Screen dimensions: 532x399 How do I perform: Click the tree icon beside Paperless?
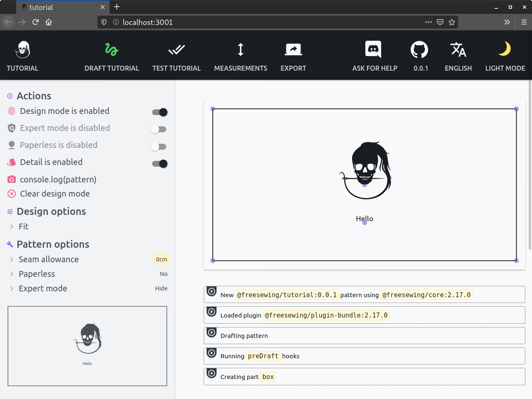12,145
